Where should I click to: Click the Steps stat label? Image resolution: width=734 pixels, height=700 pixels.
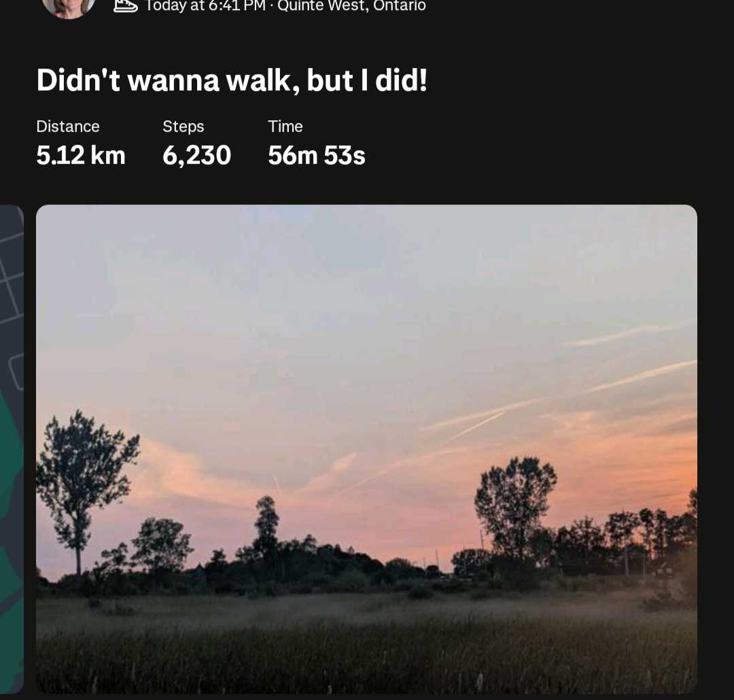coord(183,126)
